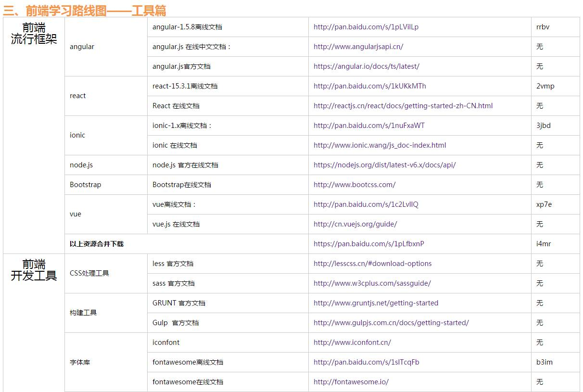This screenshot has height=392, width=583.
Task: Click the fontawesome离线文档 label
Action: pos(188,362)
